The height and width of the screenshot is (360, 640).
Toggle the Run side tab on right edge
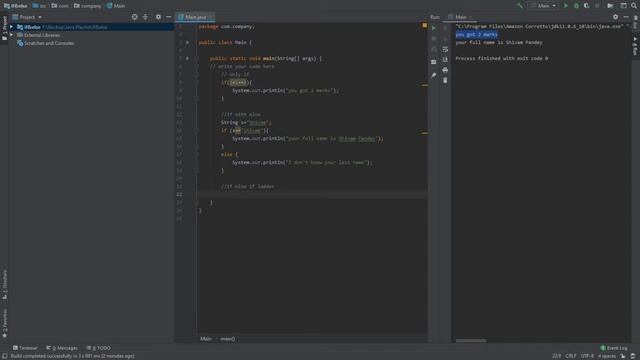click(x=636, y=46)
